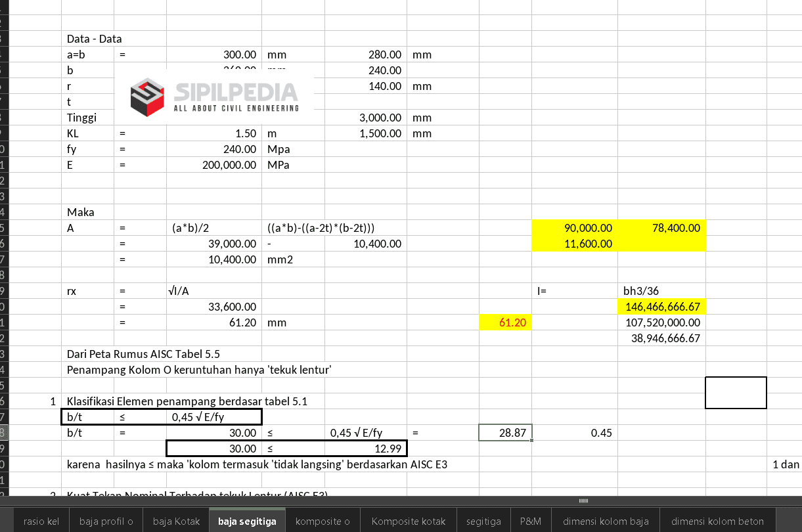Click the 'Data - Data' heading cell
The width and height of the screenshot is (802, 532).
pyautogui.click(x=95, y=39)
